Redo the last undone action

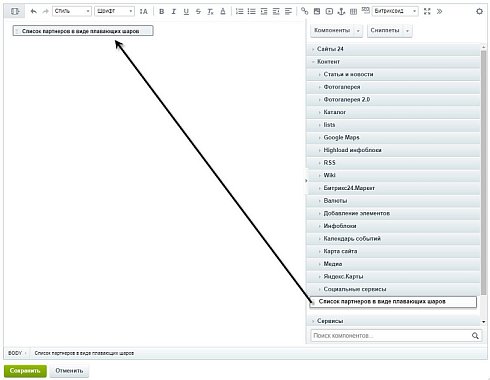click(x=45, y=11)
